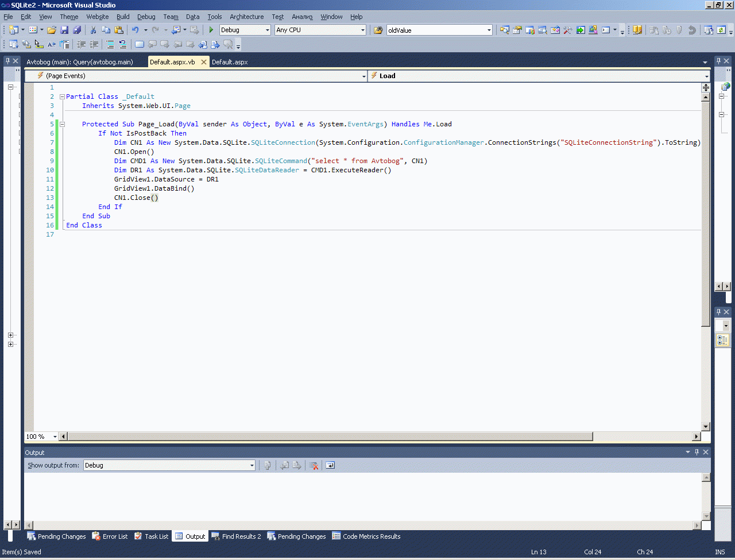Click the Decrease Indent icon
735x560 pixels.
(82, 44)
